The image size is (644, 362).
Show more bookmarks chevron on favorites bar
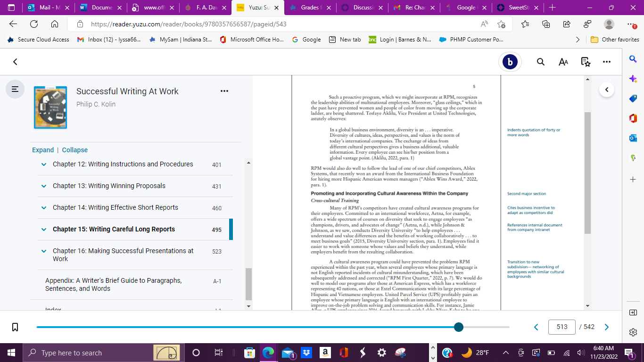(x=578, y=40)
